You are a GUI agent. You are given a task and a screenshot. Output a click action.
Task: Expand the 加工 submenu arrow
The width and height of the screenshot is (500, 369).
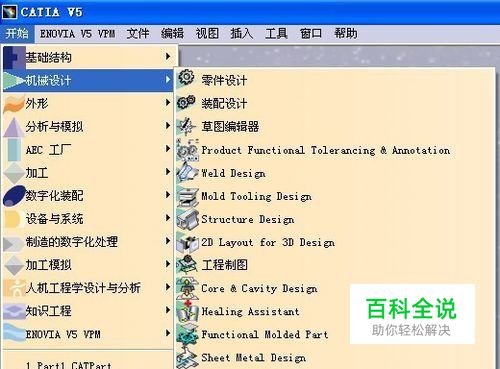168,171
